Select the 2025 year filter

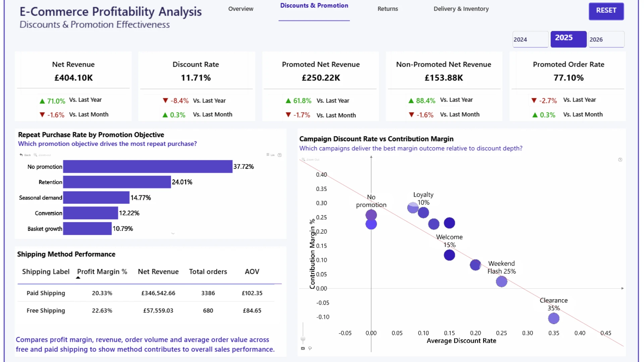(x=569, y=39)
